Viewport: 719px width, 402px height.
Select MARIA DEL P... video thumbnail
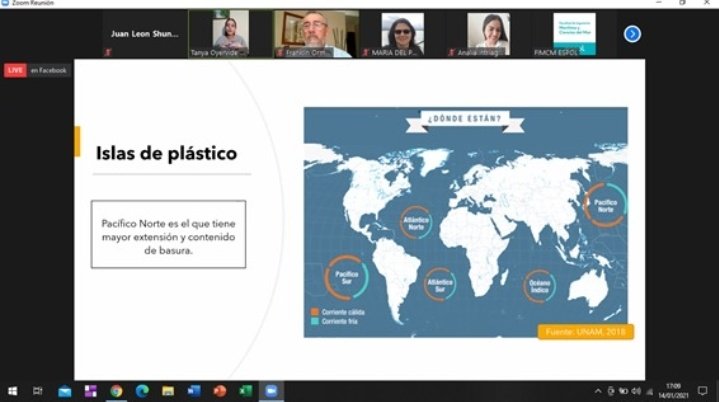(x=402, y=34)
